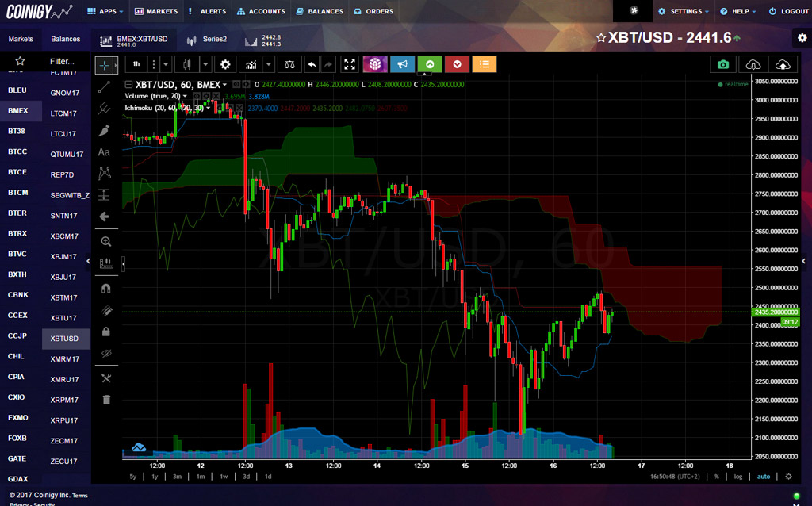The image size is (812, 506).
Task: Open the ALERTS menu
Action: 207,11
